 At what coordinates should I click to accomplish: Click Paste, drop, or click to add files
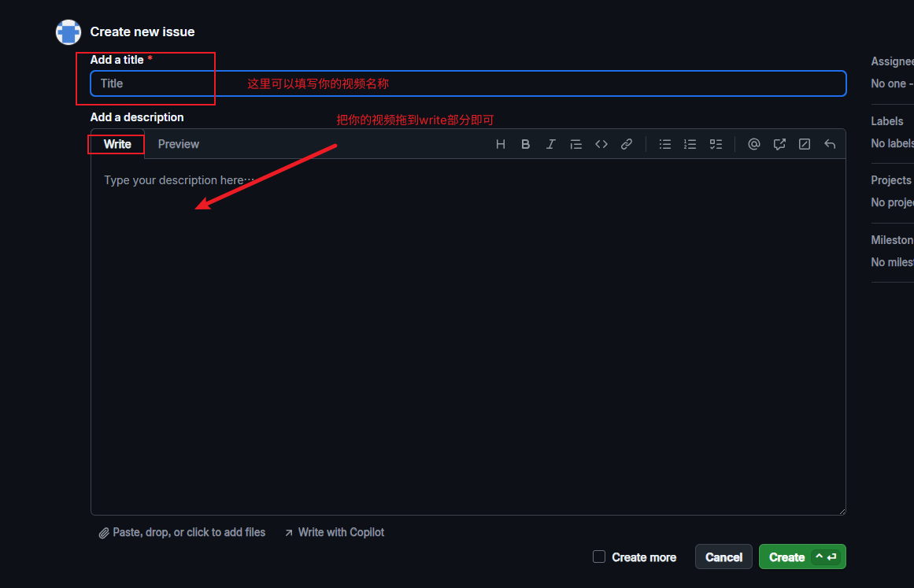[182, 532]
